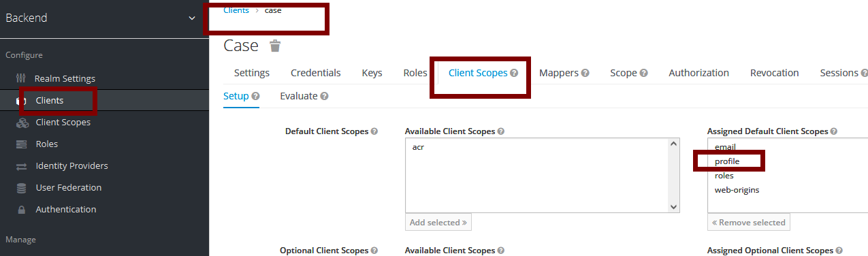Open help icon beside Default Client Scopes label
The image size is (868, 256).
click(374, 131)
